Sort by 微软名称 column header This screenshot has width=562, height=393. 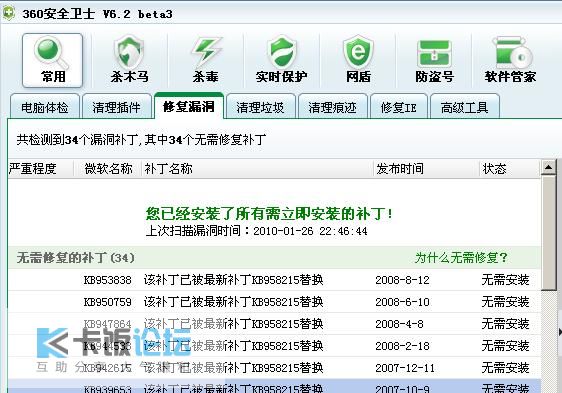(108, 169)
